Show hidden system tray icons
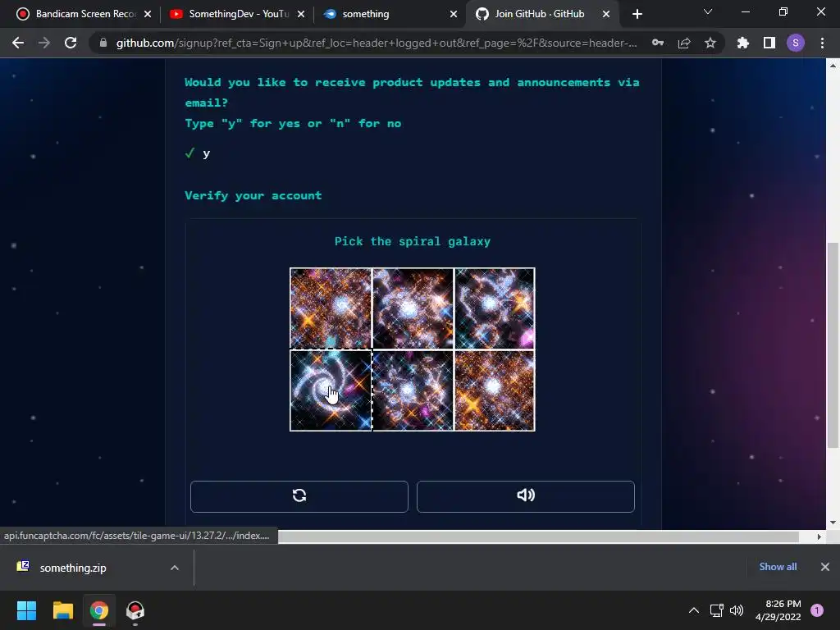The image size is (840, 630). [693, 610]
